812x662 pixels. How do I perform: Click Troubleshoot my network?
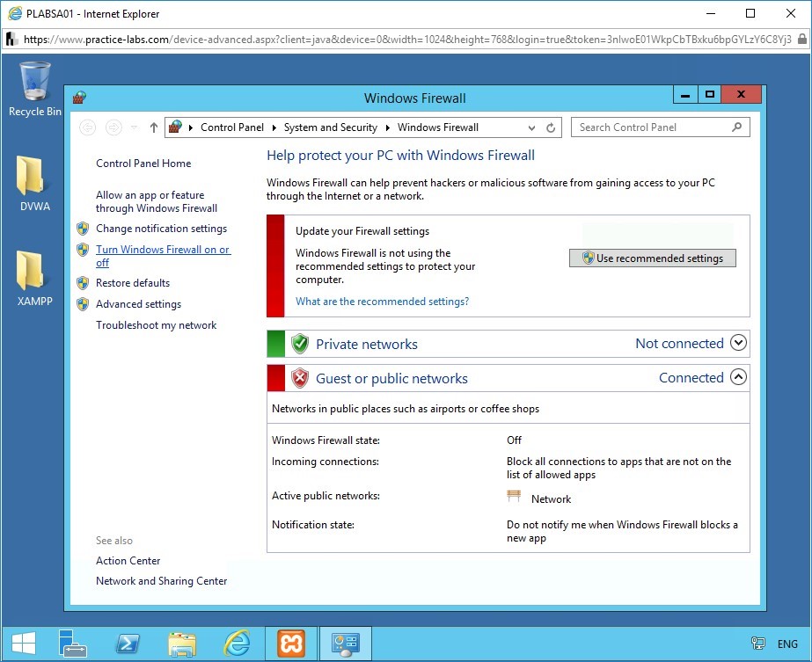click(156, 325)
